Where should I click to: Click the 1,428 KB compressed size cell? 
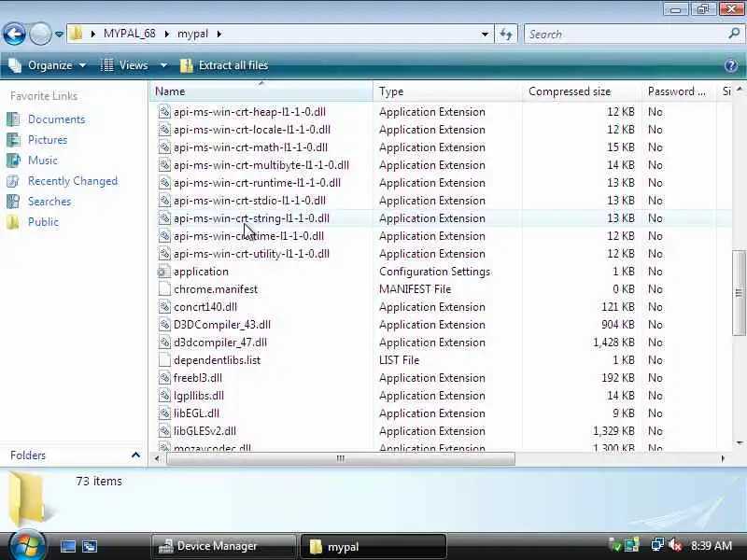click(x=613, y=343)
